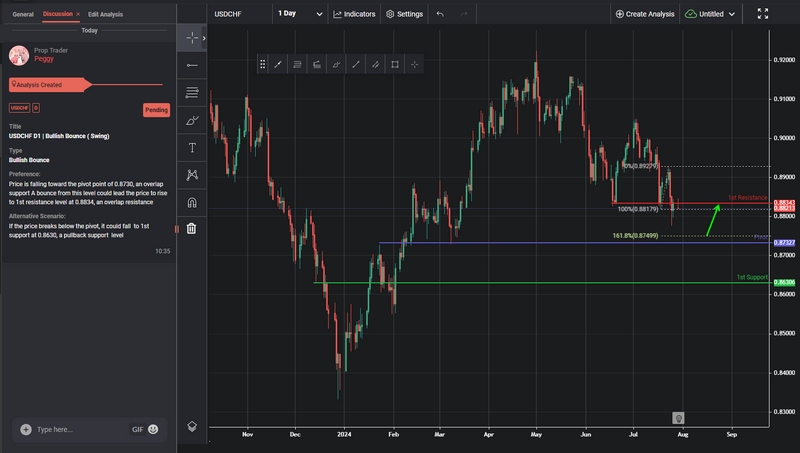
Task: Delete drawings with the trash icon
Action: [x=191, y=229]
